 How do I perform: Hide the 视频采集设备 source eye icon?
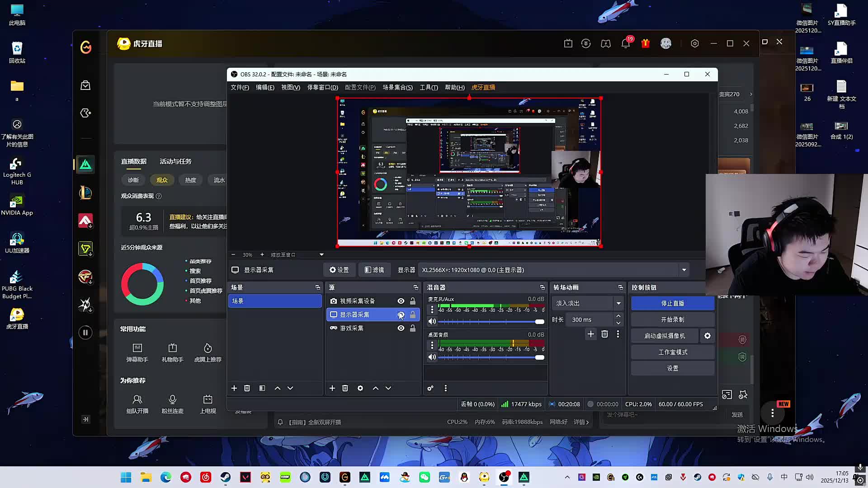pos(401,301)
